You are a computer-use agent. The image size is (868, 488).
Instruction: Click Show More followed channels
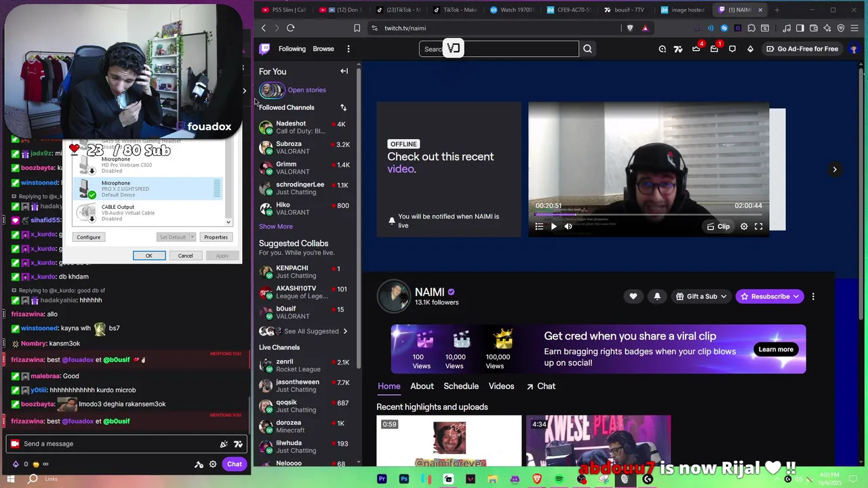(276, 226)
